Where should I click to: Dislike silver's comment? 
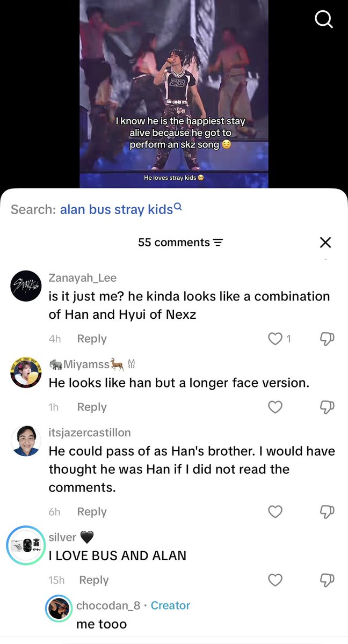click(x=327, y=580)
